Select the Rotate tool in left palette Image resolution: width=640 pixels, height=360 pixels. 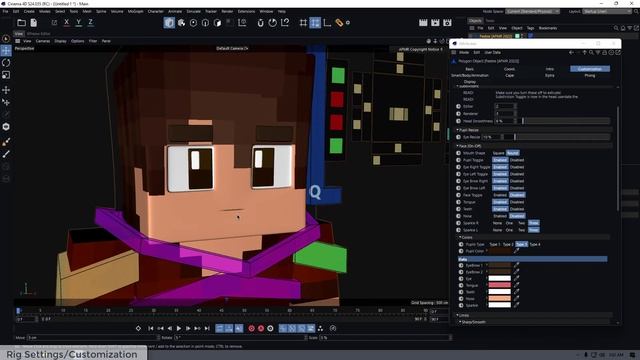pos(6,63)
